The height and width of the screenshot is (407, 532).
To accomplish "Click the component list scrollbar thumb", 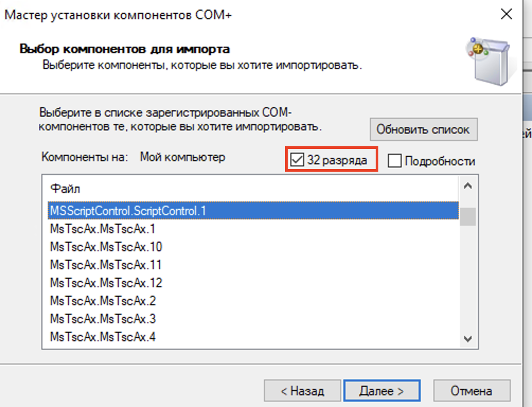I will point(467,216).
